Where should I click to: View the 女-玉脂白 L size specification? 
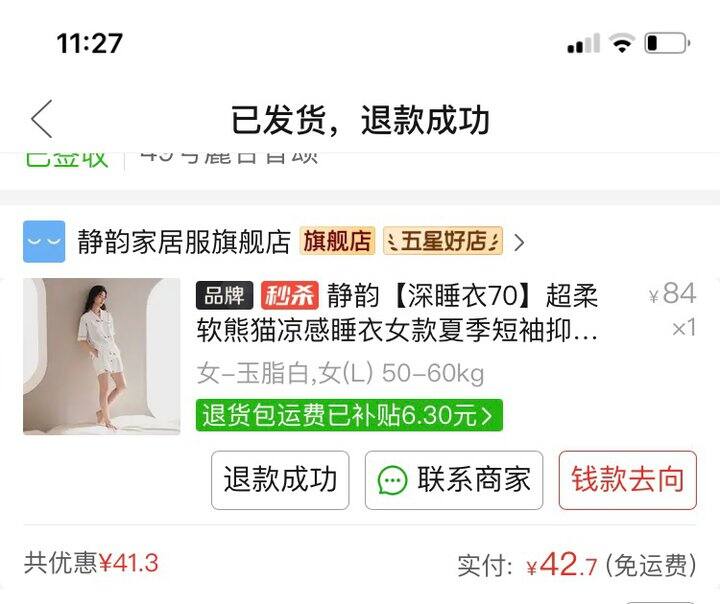(340, 373)
